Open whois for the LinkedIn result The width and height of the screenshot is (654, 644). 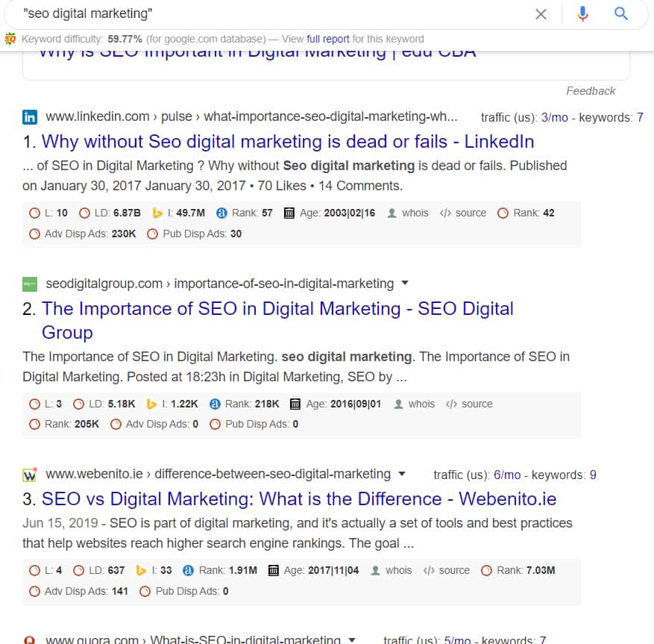(407, 213)
